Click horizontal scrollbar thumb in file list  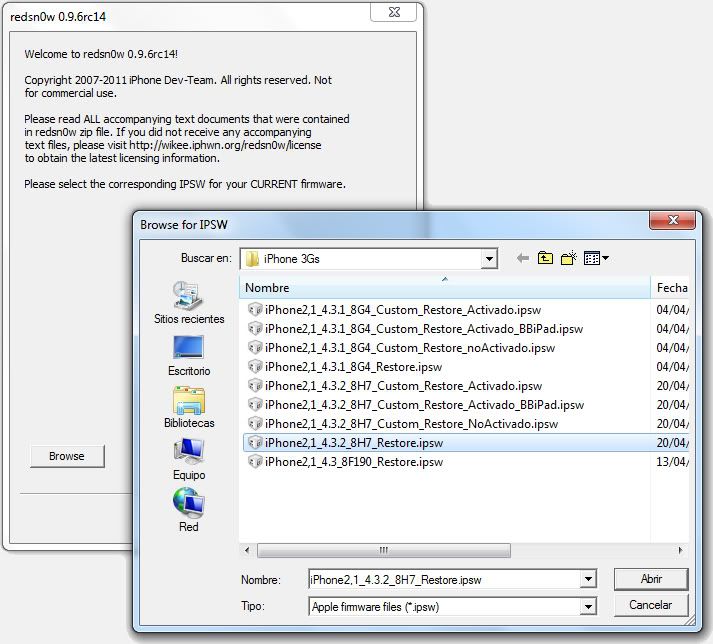[384, 550]
